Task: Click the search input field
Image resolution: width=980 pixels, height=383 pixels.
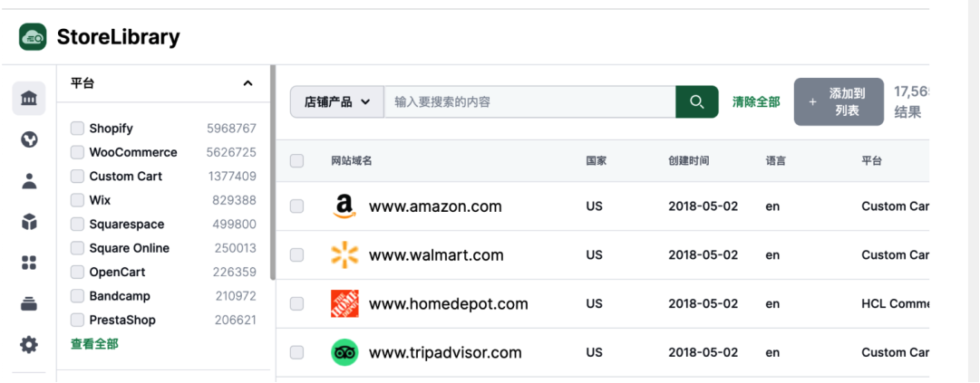Action: [x=530, y=101]
